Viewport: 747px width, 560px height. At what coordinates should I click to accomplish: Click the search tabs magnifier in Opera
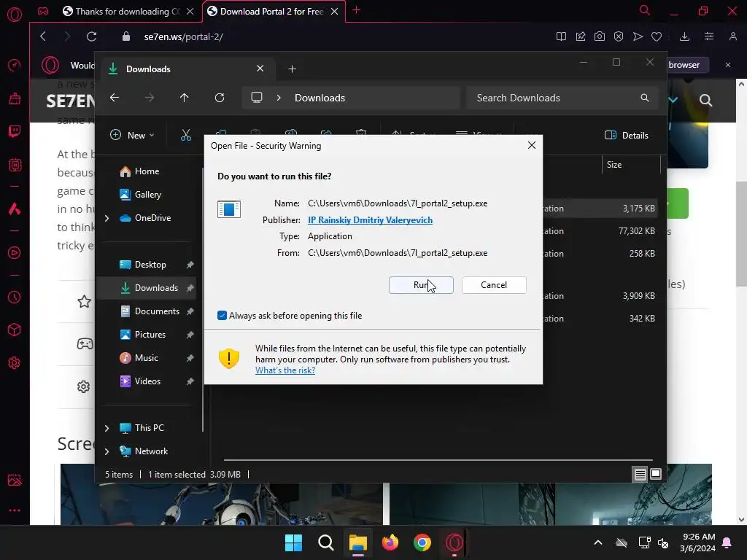tap(645, 10)
